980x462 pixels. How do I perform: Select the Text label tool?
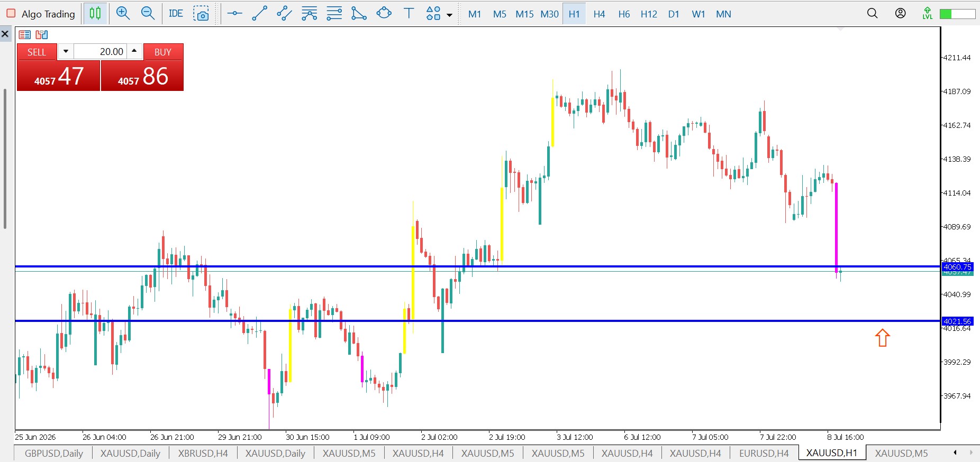pos(409,14)
